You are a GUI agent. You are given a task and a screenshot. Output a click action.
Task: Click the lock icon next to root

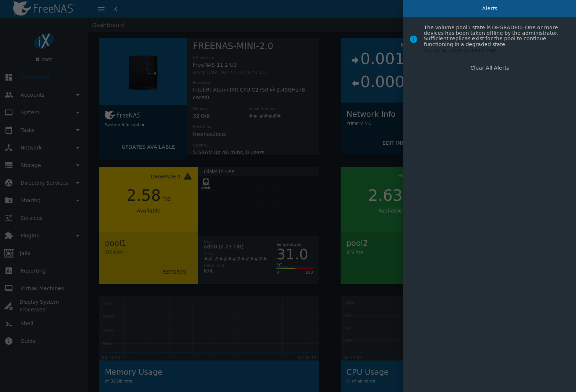click(x=37, y=59)
